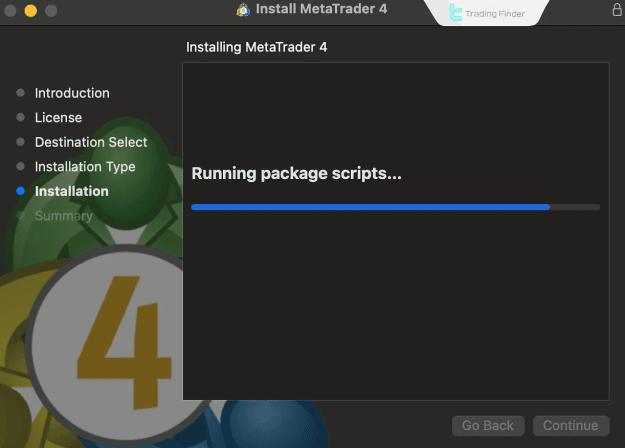Click the 'Installing MetaTrader 4' heading
The image size is (625, 448).
tap(256, 47)
